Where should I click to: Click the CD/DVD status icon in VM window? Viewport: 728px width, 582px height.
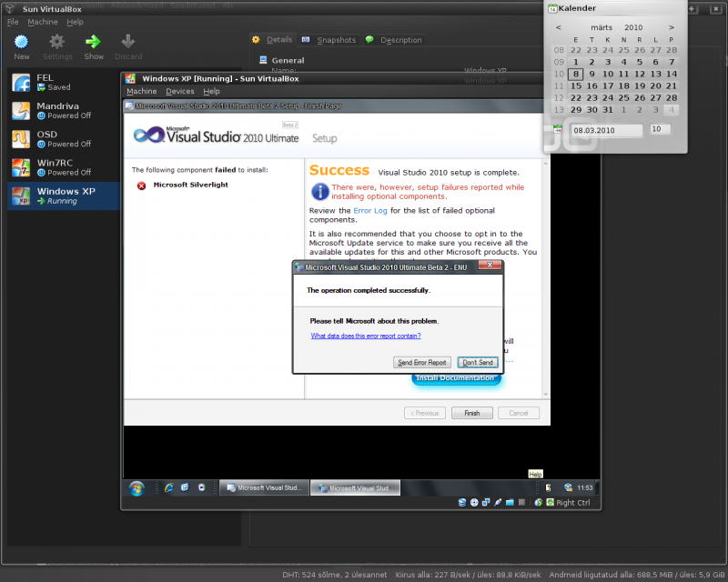[x=474, y=502]
